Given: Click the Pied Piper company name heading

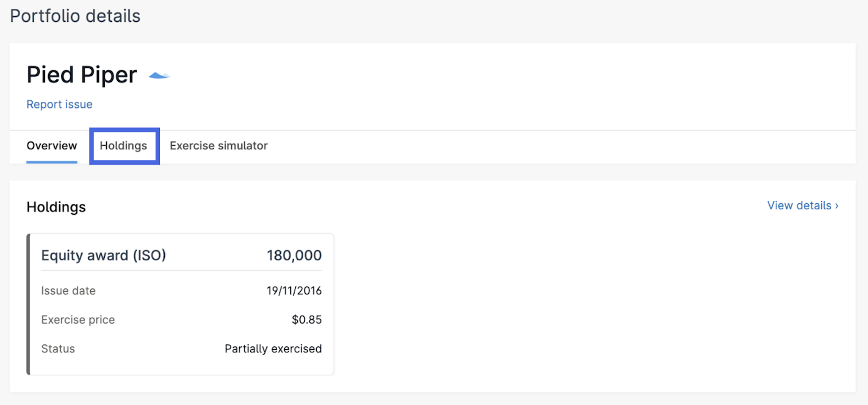Looking at the screenshot, I should pyautogui.click(x=82, y=75).
